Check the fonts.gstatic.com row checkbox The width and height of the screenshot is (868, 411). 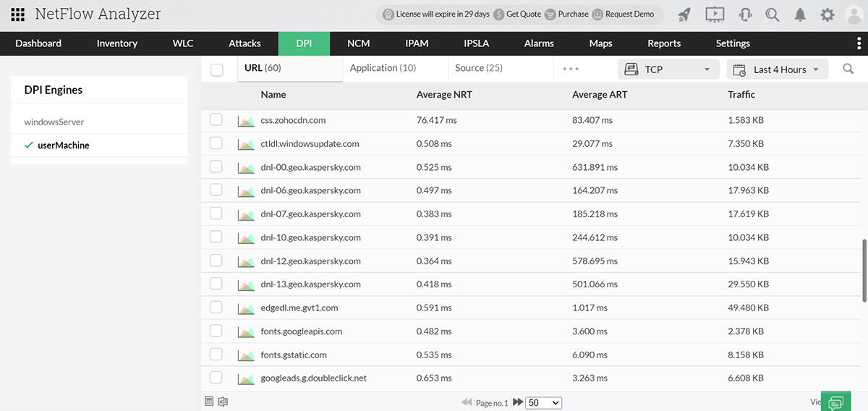[216, 355]
